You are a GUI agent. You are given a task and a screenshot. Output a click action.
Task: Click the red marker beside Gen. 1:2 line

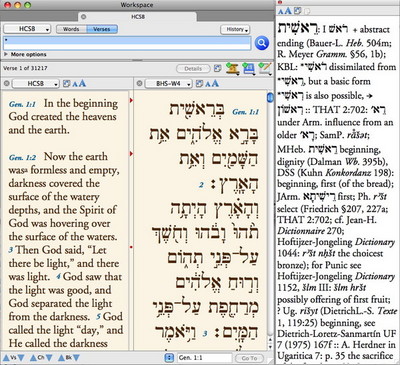coord(131,154)
